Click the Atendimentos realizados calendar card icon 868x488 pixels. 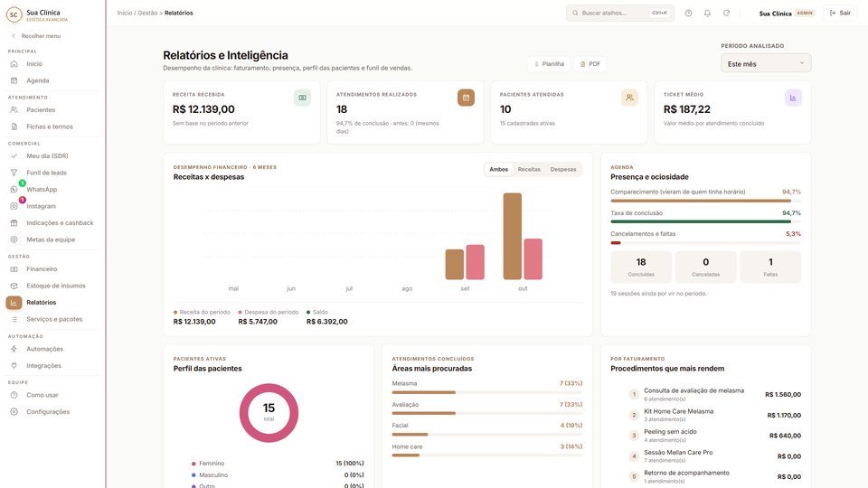click(x=467, y=98)
